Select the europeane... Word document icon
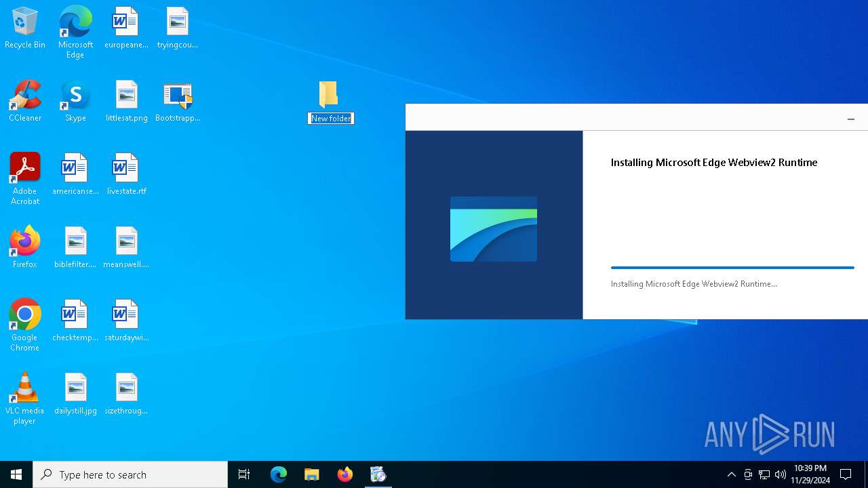The width and height of the screenshot is (868, 488). click(x=126, y=28)
